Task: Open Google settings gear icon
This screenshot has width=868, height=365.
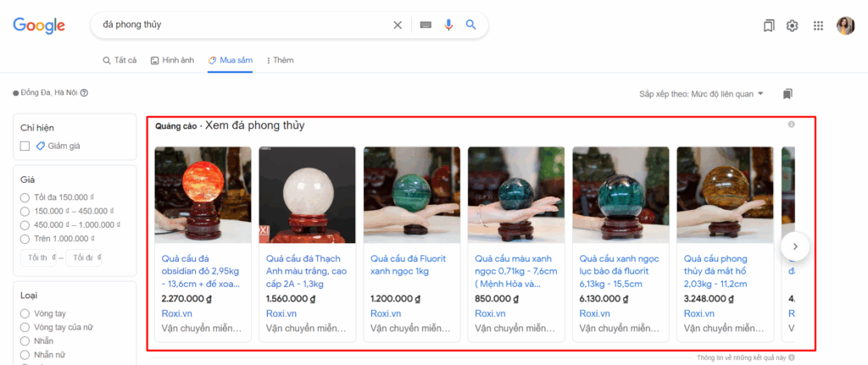Action: pyautogui.click(x=793, y=26)
